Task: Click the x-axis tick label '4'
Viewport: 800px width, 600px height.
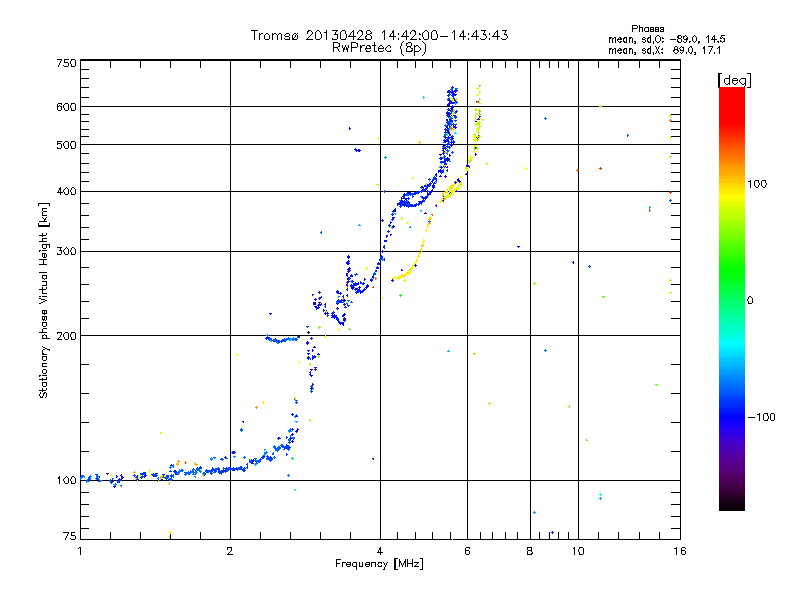Action: click(380, 551)
